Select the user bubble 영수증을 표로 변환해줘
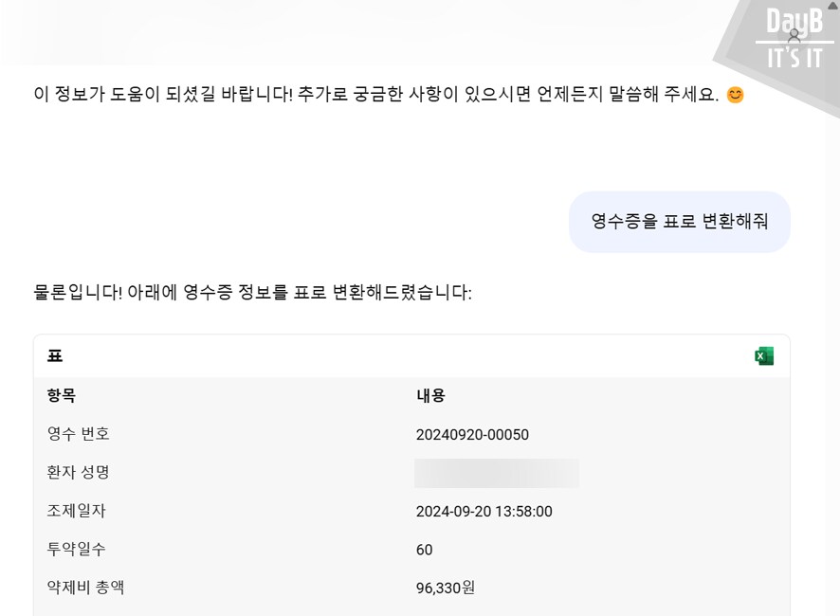 pos(680,222)
